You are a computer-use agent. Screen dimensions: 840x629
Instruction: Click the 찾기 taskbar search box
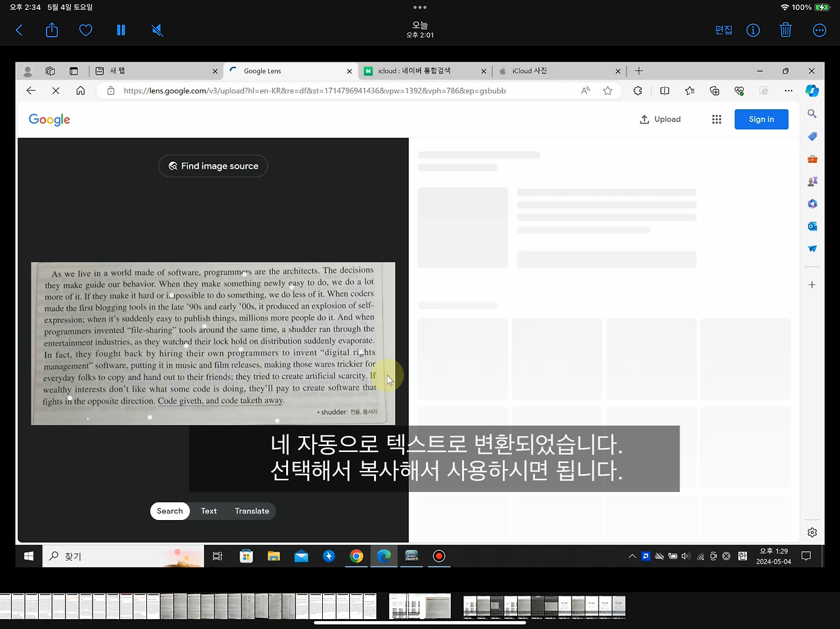[123, 556]
